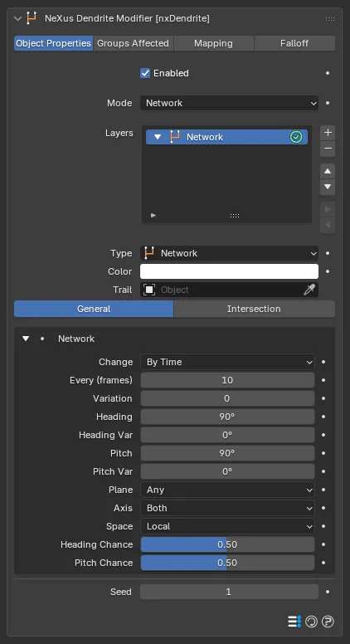Open the Type dropdown
The width and height of the screenshot is (350, 644).
(229, 253)
